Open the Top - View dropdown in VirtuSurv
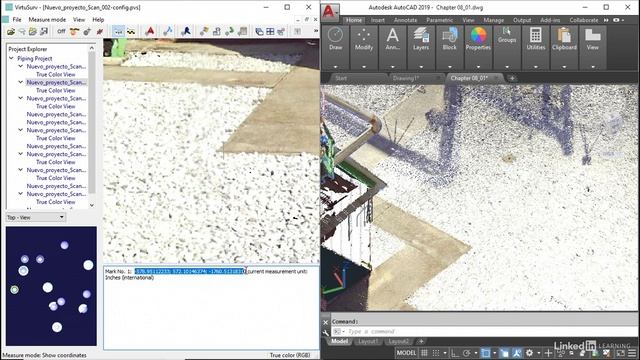Screen dimensions: 640x360 [36, 218]
